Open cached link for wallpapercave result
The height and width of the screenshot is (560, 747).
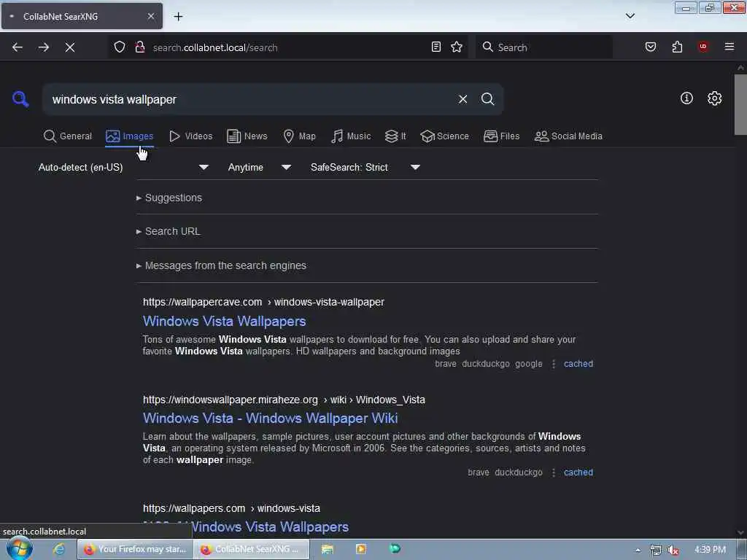click(x=578, y=364)
